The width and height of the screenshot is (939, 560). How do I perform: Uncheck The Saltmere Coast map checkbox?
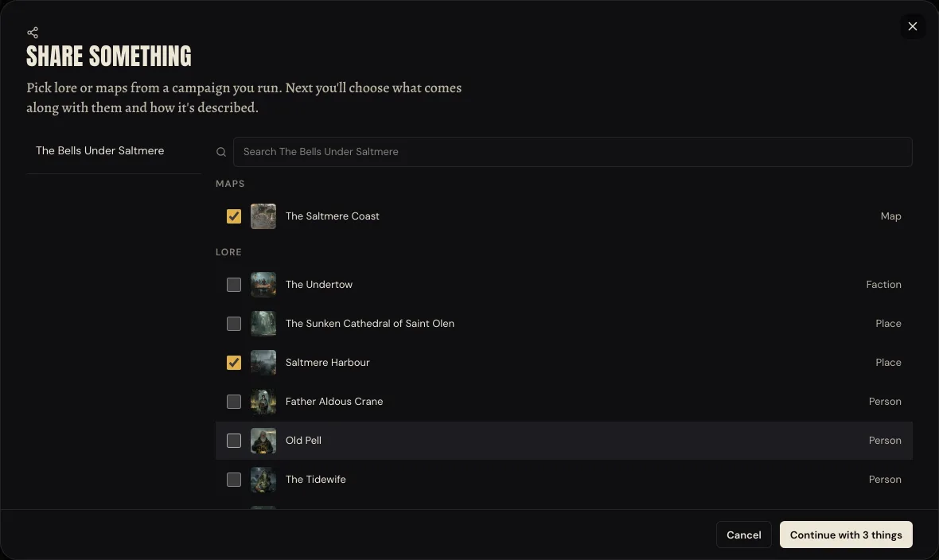[233, 216]
